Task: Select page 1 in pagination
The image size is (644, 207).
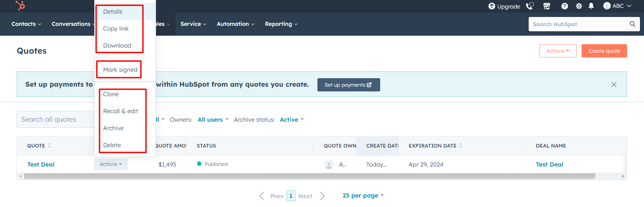Action: click(291, 196)
